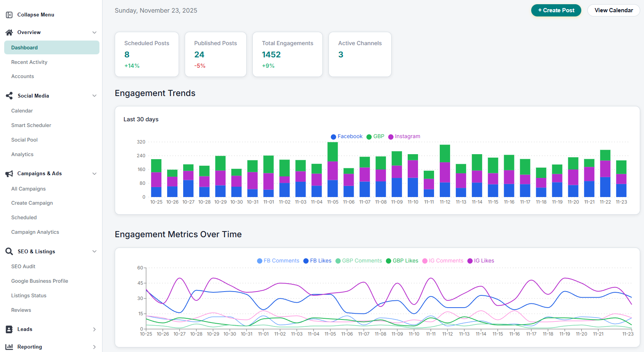Click the Total Engagements stat card
Image resolution: width=644 pixels, height=352 pixels.
pos(287,54)
